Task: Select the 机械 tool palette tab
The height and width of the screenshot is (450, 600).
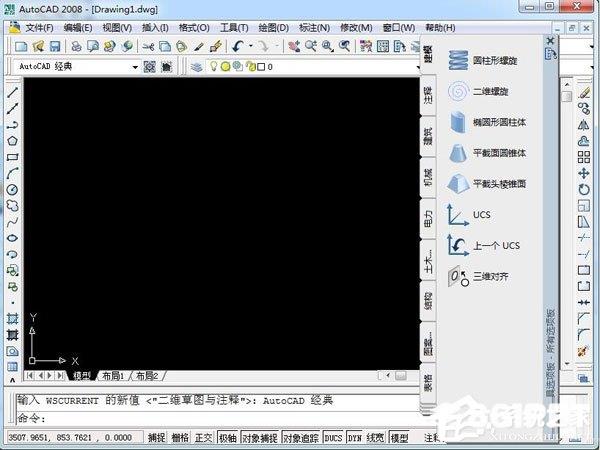Action: (x=428, y=177)
